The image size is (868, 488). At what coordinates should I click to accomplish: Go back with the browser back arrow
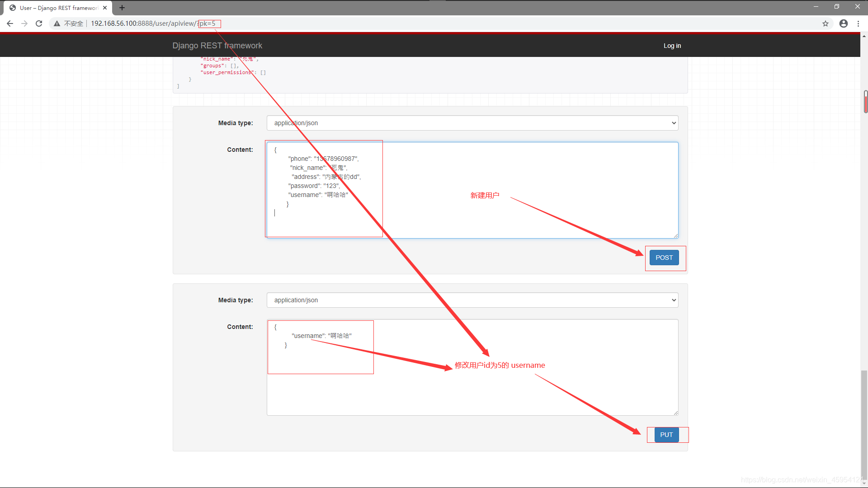10,23
